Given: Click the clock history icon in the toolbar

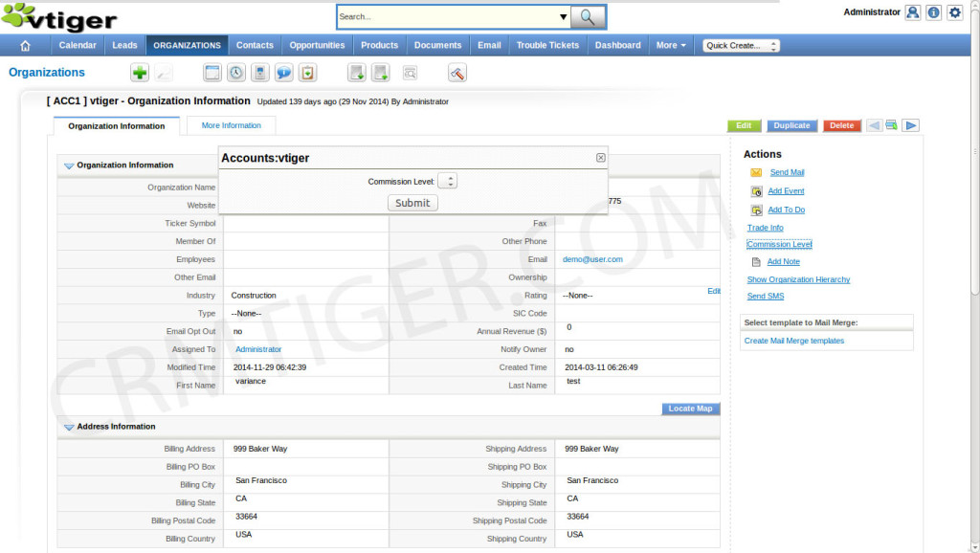Looking at the screenshot, I should (235, 72).
